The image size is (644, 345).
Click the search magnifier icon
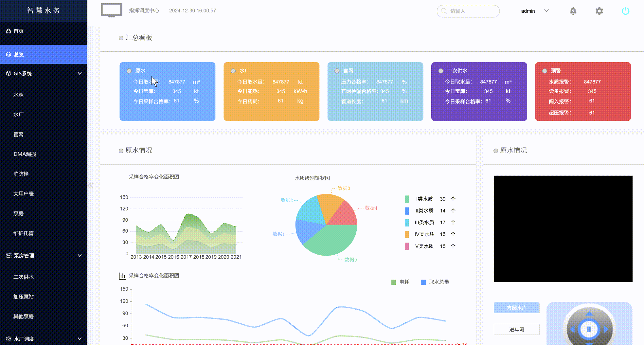tap(444, 11)
